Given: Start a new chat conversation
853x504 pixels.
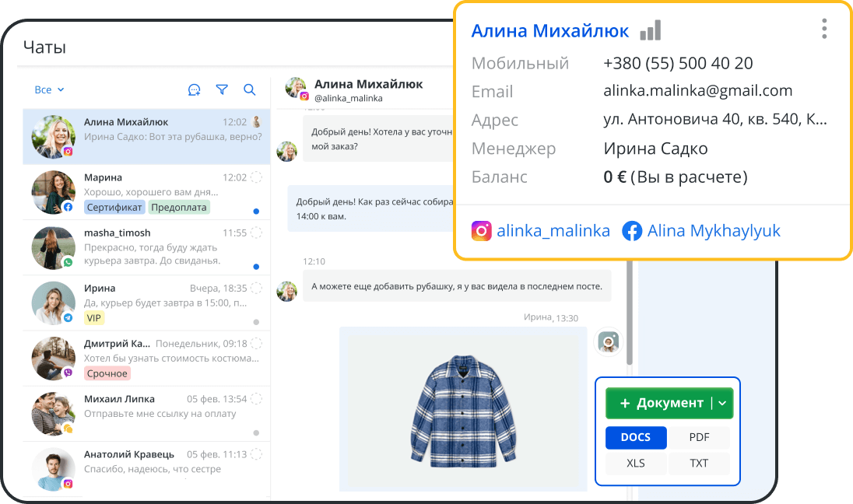Looking at the screenshot, I should point(194,89).
